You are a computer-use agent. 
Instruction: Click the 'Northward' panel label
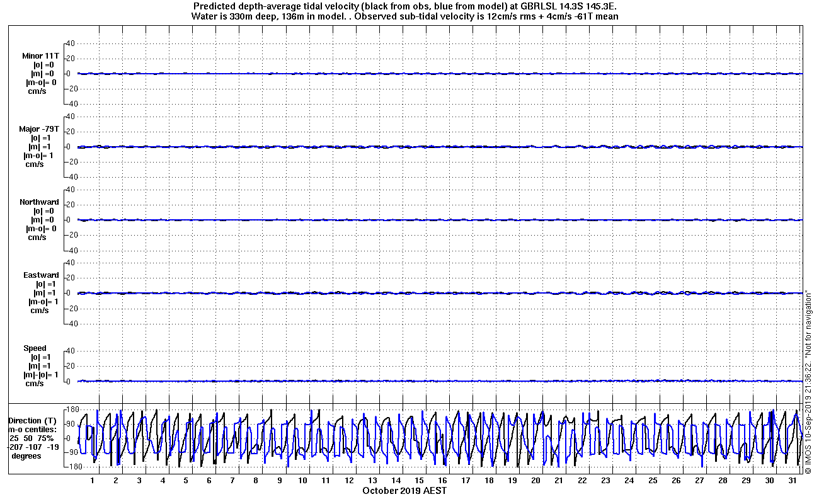click(39, 202)
